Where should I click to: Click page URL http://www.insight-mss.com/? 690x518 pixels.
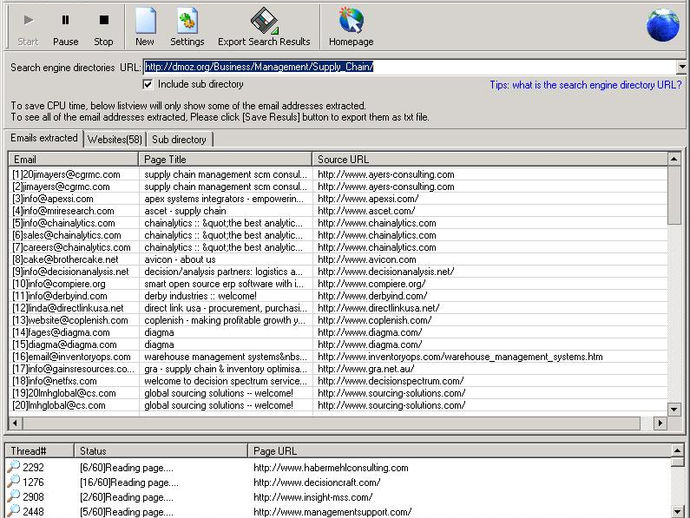coord(313,497)
